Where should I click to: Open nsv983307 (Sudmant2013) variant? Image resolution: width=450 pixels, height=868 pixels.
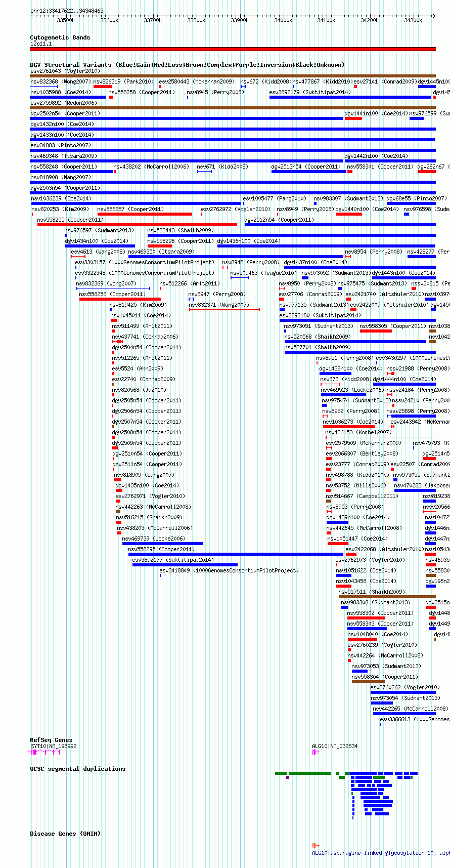348,198
